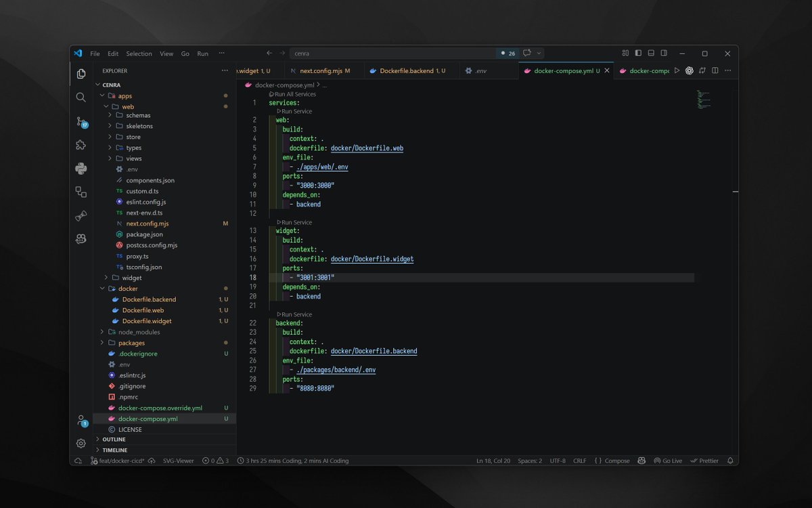The image size is (812, 508).
Task: Open the Copilot status icon in status bar
Action: (641, 461)
